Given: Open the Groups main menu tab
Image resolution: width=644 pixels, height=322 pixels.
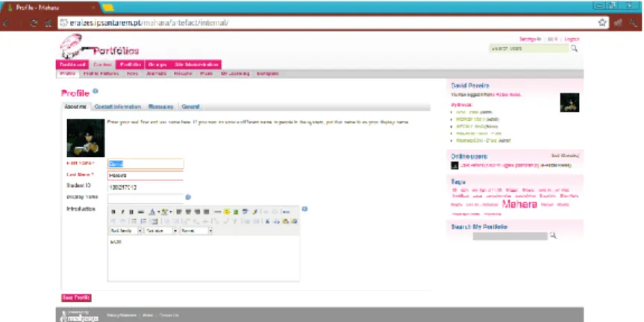Looking at the screenshot, I should pyautogui.click(x=157, y=64).
